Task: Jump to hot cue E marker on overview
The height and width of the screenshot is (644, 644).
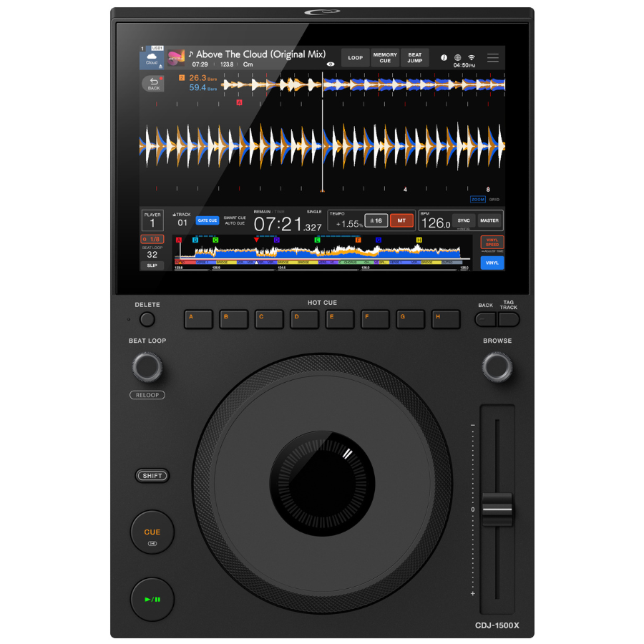Action: (317, 240)
